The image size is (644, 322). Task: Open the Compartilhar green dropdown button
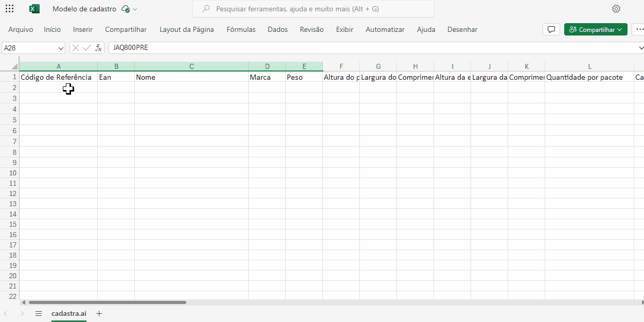coord(596,29)
